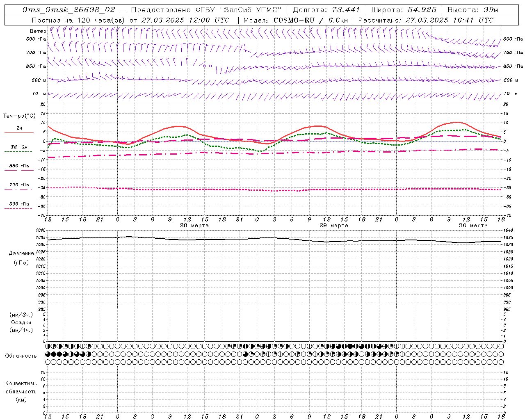Select the (мм/3ч.) precipitation unit label
The width and height of the screenshot is (525, 420).
click(21, 315)
